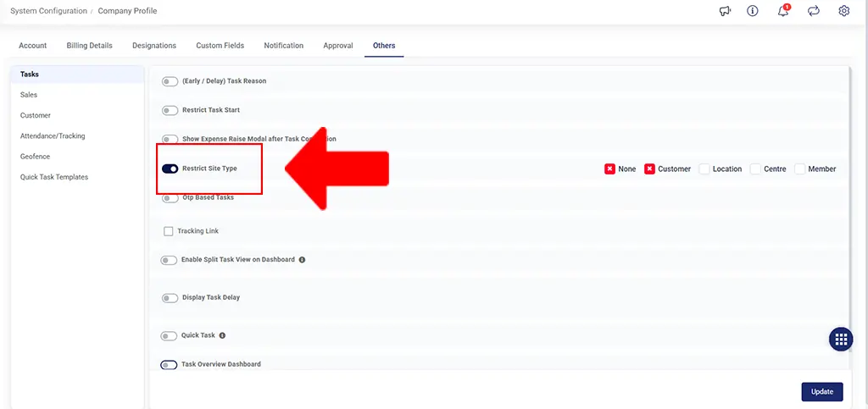This screenshot has width=868, height=409.
Task: Enable the Display Task Delay switch
Action: (x=170, y=298)
